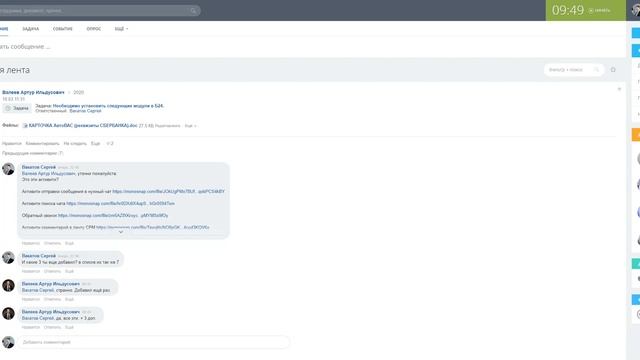Reply to 'да, все эти + 3 доп' comment
The image size is (640, 360).
[x=52, y=327]
